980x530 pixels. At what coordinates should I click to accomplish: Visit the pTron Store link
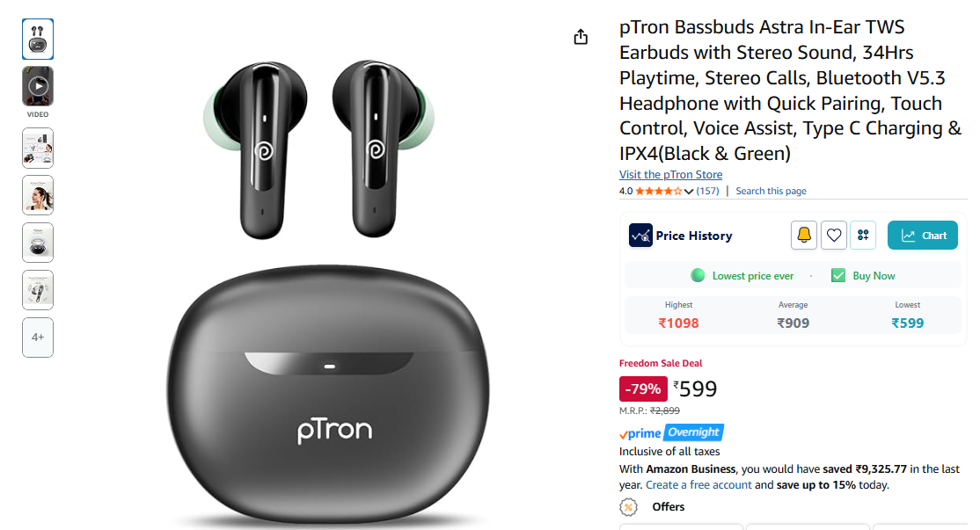click(670, 175)
